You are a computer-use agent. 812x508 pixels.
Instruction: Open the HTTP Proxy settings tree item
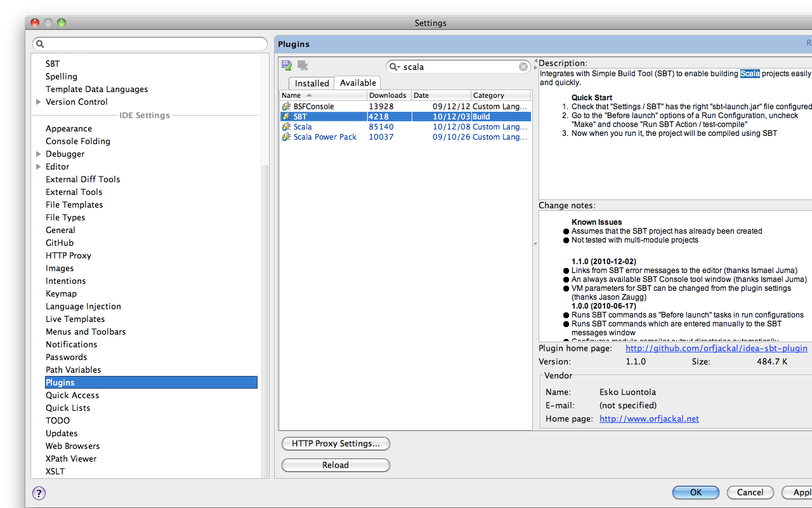[69, 255]
